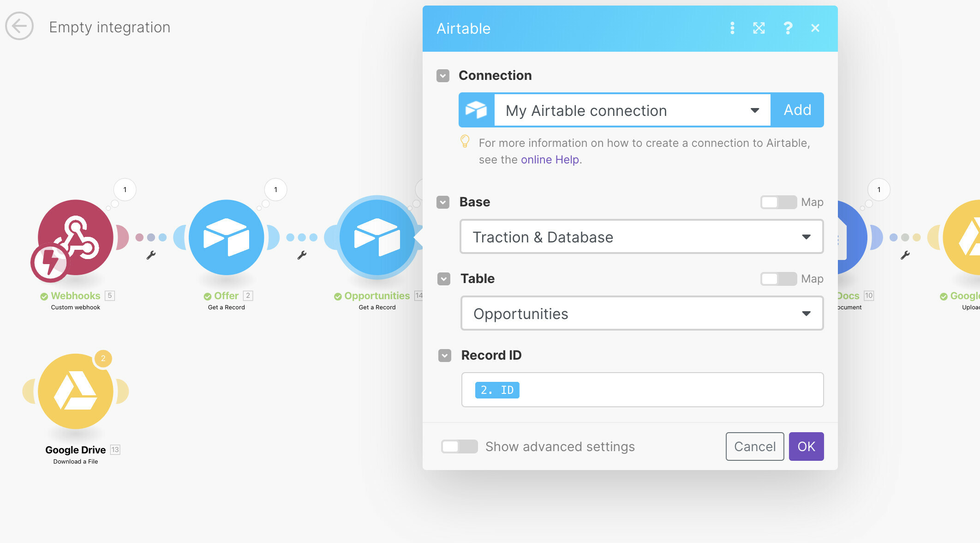The height and width of the screenshot is (543, 980).
Task: Click the Offer module operations bubble
Action: tap(275, 189)
